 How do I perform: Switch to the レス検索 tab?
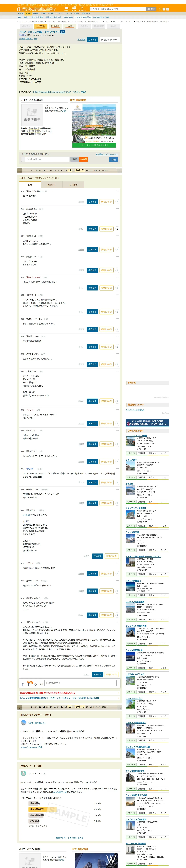[x=73, y=185]
